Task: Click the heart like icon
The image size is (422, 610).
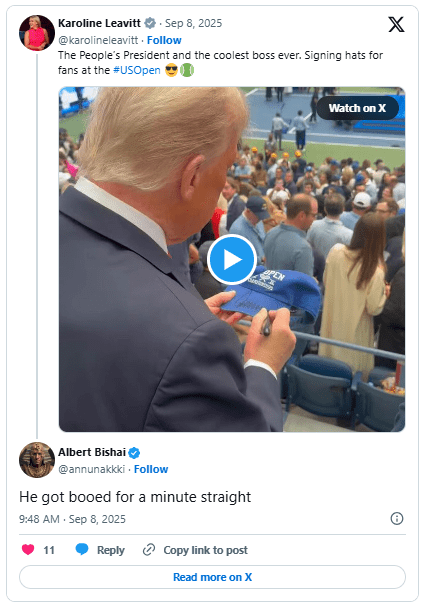Action: pyautogui.click(x=28, y=550)
